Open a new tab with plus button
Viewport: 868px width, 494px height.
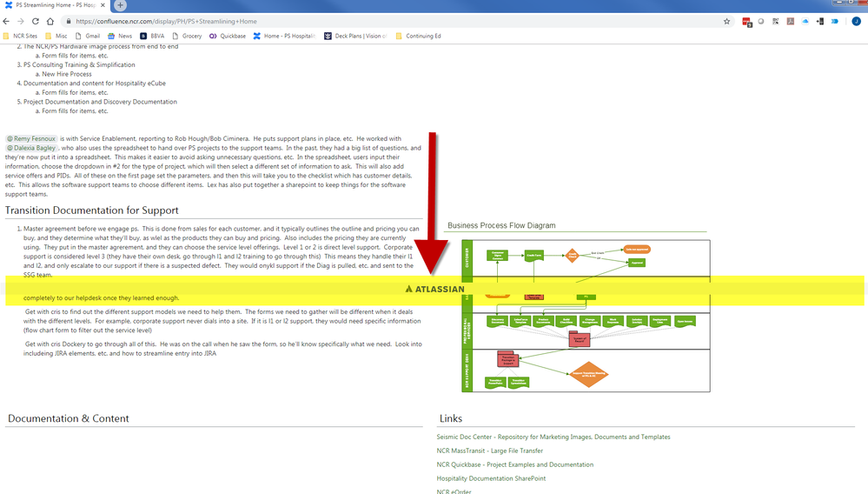coord(120,5)
